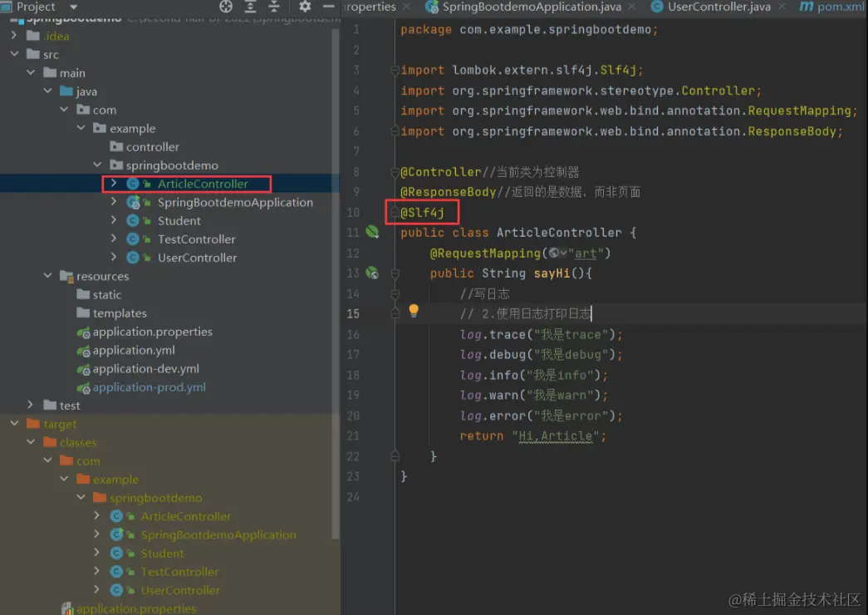
Task: Select Student under target classes
Action: click(x=162, y=553)
